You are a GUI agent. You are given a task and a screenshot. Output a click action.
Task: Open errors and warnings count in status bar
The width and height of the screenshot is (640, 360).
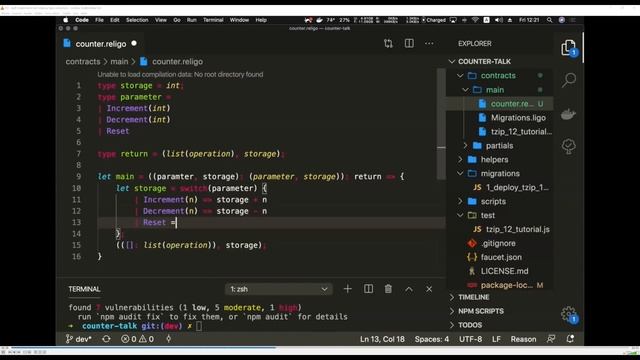point(138,339)
